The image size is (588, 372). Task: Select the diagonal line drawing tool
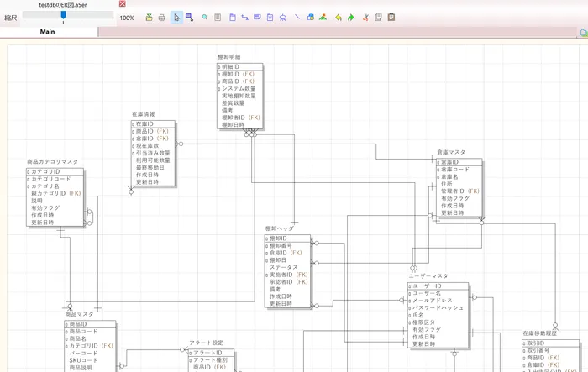(x=297, y=17)
